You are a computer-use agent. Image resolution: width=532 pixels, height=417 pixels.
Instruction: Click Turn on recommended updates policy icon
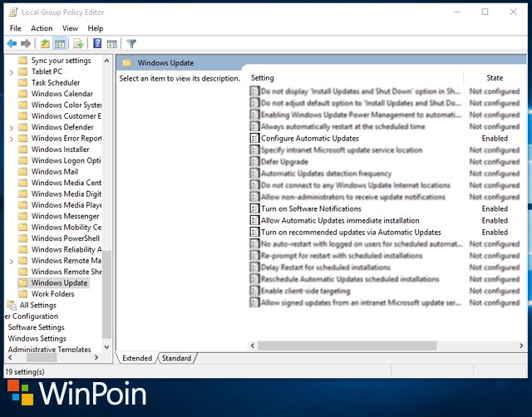coord(254,232)
